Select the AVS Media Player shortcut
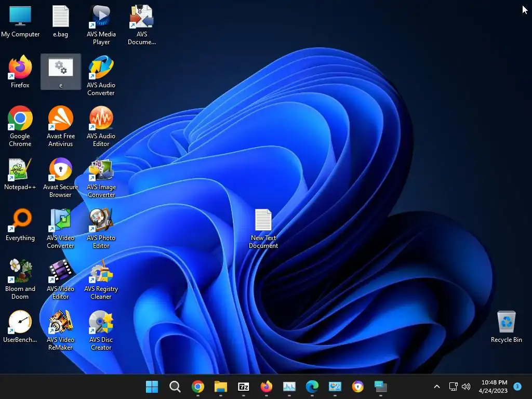Viewport: 532px width, 399px height. click(x=101, y=25)
